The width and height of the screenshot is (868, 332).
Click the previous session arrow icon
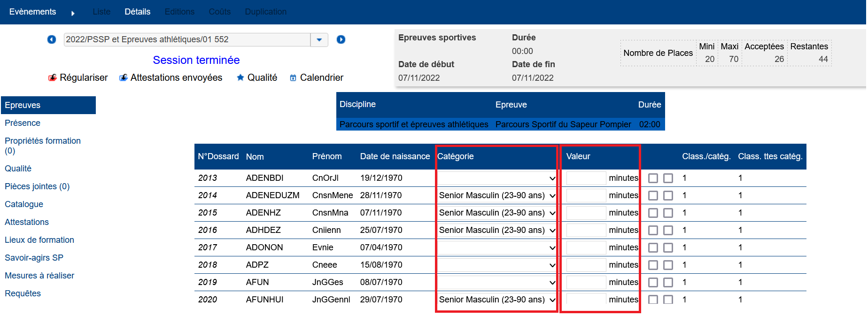pyautogui.click(x=52, y=39)
